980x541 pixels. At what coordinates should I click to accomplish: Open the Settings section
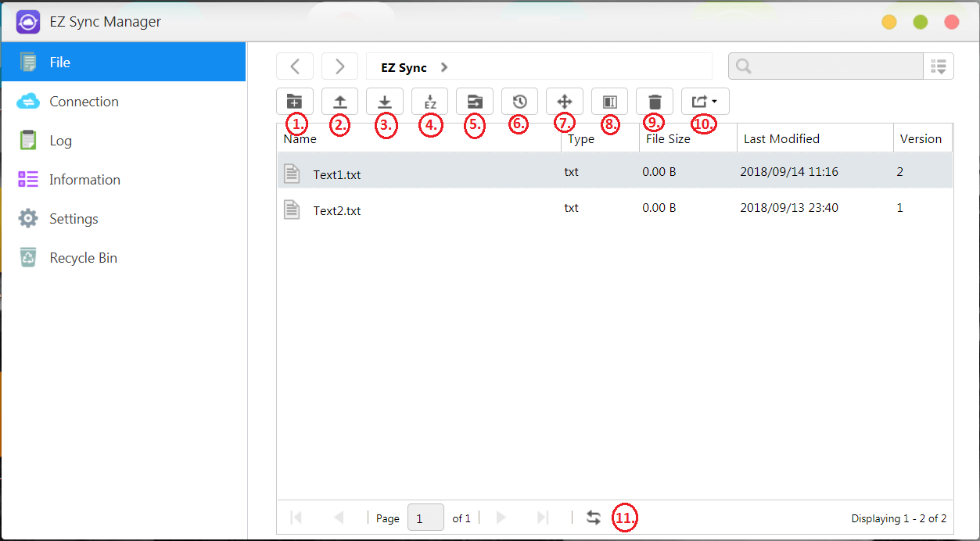(x=124, y=219)
